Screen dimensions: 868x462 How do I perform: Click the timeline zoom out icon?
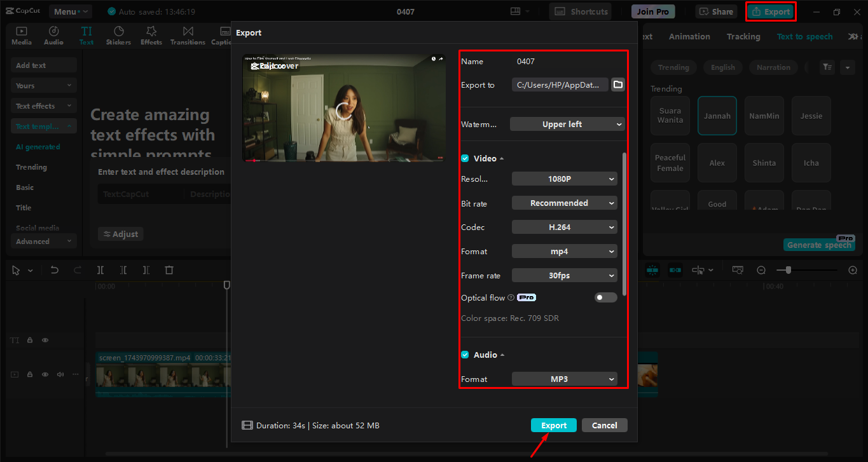[761, 270]
